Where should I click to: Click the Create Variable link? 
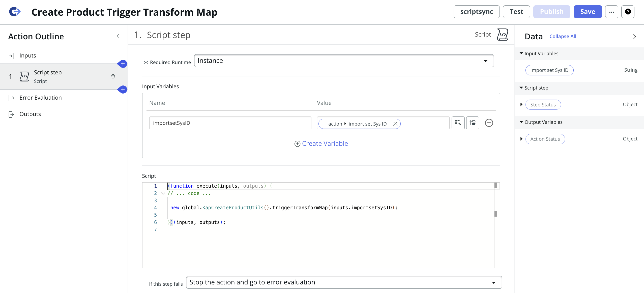(325, 143)
